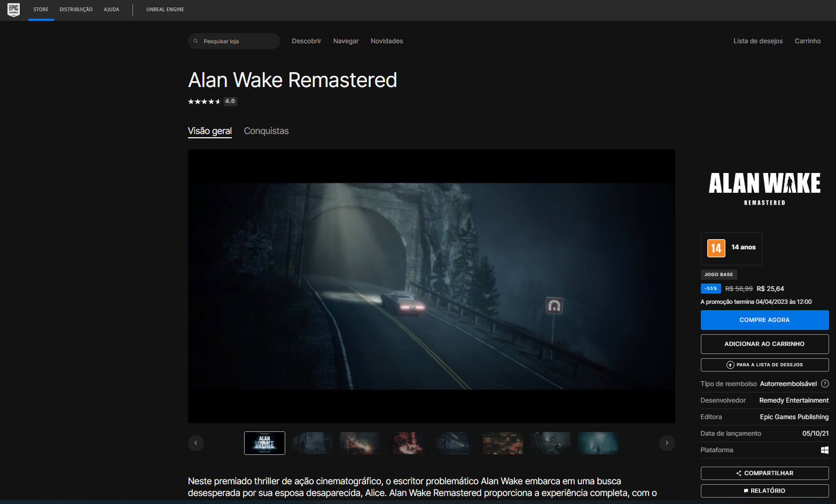Screen dimensions: 836x504
Task: Select the sixth media thumbnail
Action: tap(503, 443)
